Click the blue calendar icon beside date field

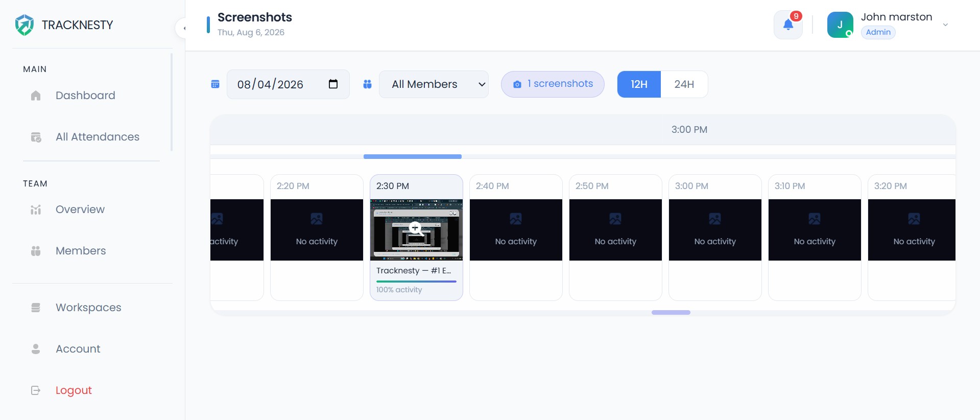(x=216, y=84)
